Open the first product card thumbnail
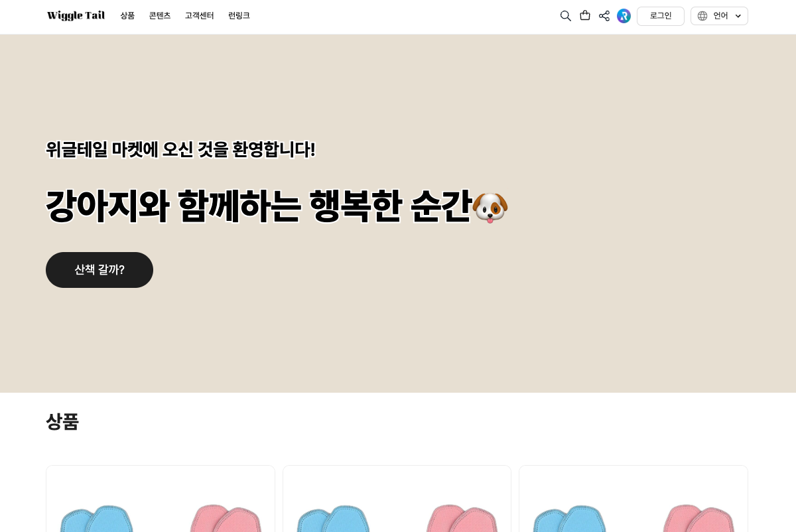Viewport: 796px width, 532px height. click(161, 499)
